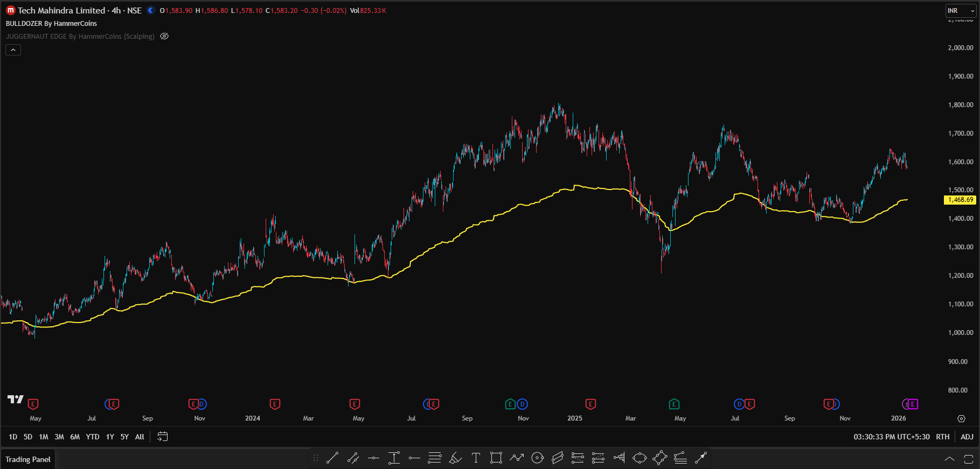This screenshot has height=469, width=980.
Task: Toggle ADJ adjusted data setting
Action: [x=967, y=437]
